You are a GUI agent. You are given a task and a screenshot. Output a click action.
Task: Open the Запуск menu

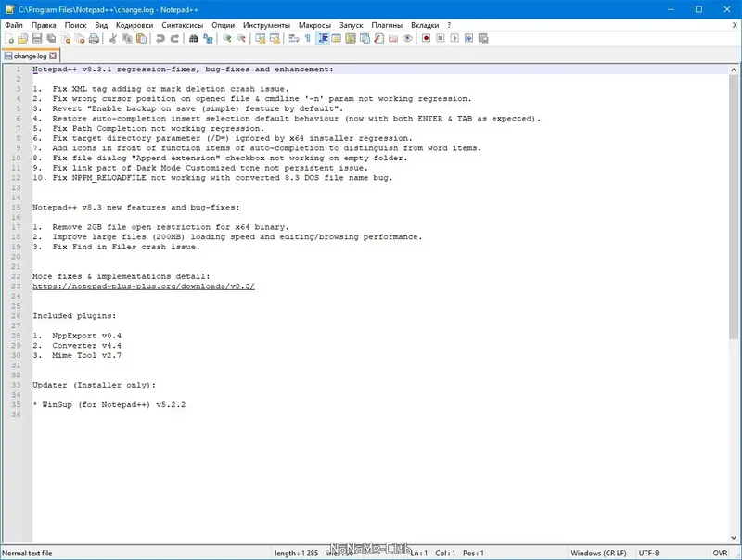coord(352,26)
